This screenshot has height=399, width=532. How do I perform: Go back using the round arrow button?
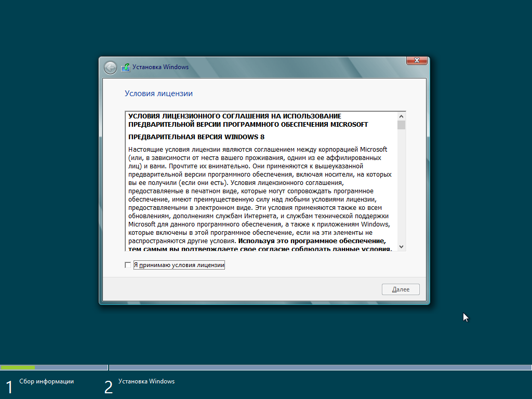110,68
